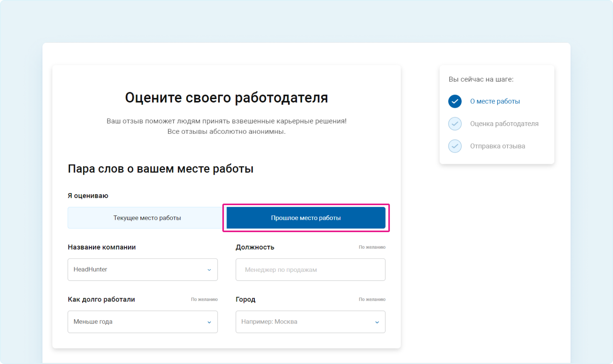Screen dimensions: 613x364
Task: Select "Текущее место работы" option
Action: (147, 218)
